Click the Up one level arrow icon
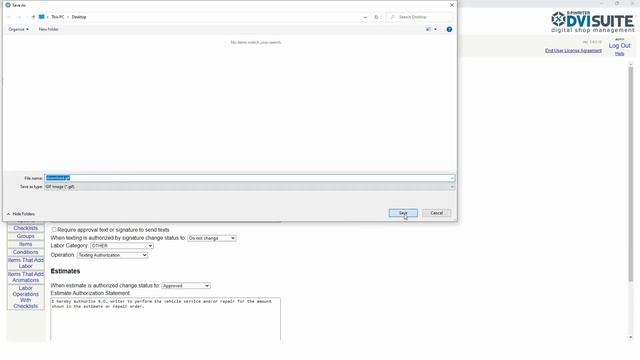 pyautogui.click(x=33, y=17)
